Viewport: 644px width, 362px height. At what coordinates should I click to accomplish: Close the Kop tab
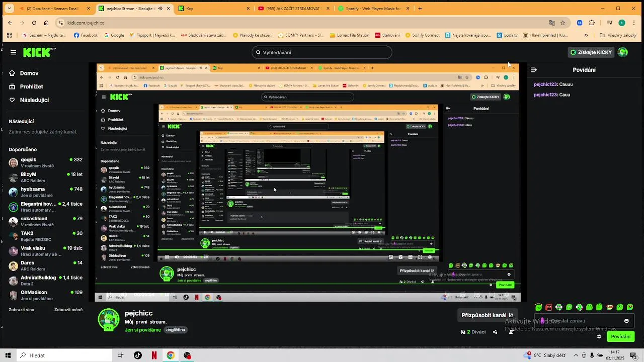[x=248, y=9]
